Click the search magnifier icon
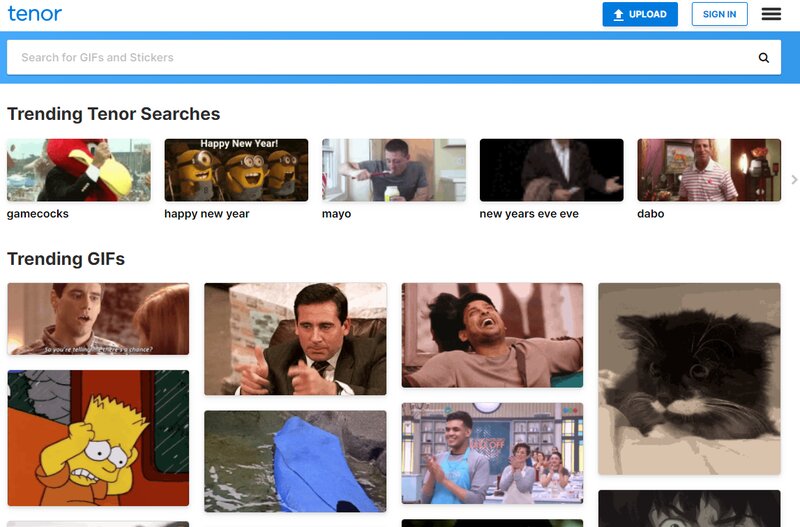 click(763, 58)
